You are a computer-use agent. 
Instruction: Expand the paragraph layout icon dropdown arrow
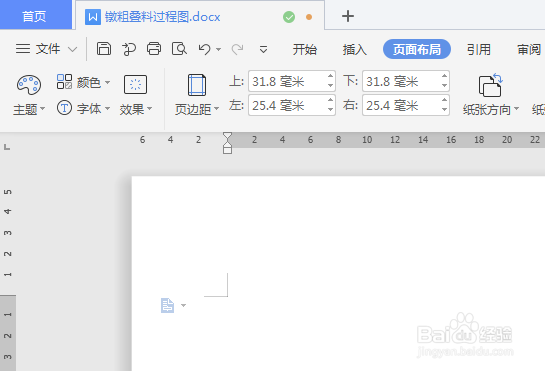[x=184, y=305]
